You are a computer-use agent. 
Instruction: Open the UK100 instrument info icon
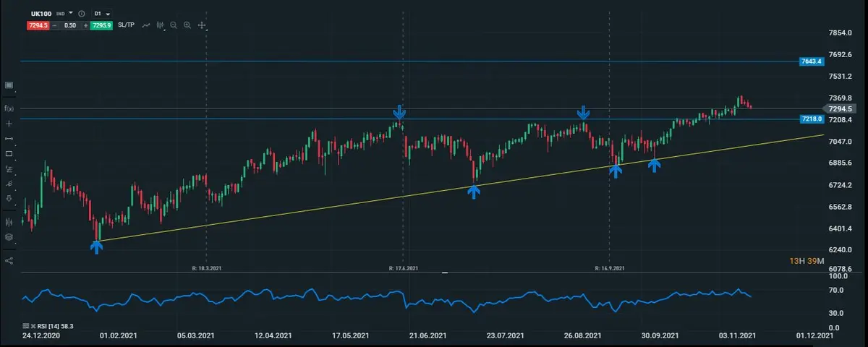pos(81,14)
